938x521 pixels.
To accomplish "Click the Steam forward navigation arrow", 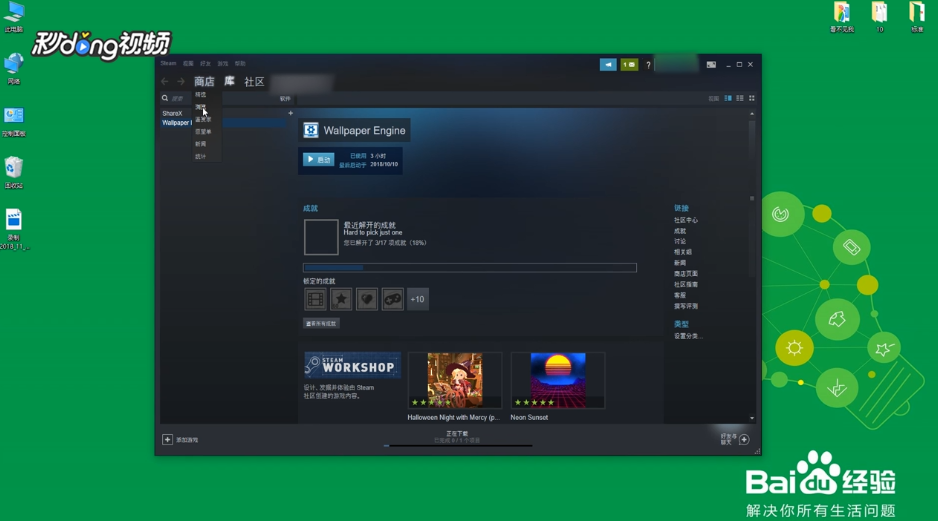I will (181, 81).
